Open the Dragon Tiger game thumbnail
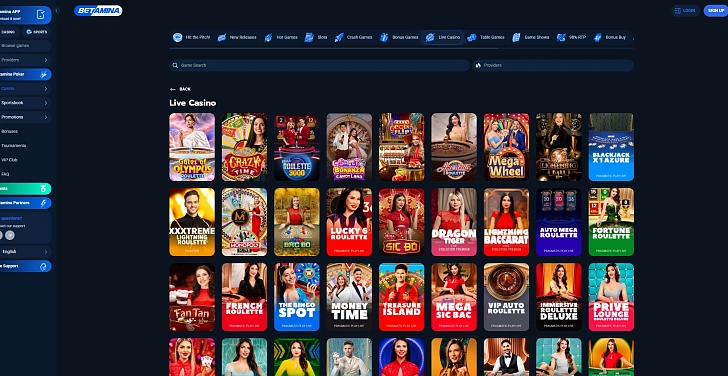 454,222
